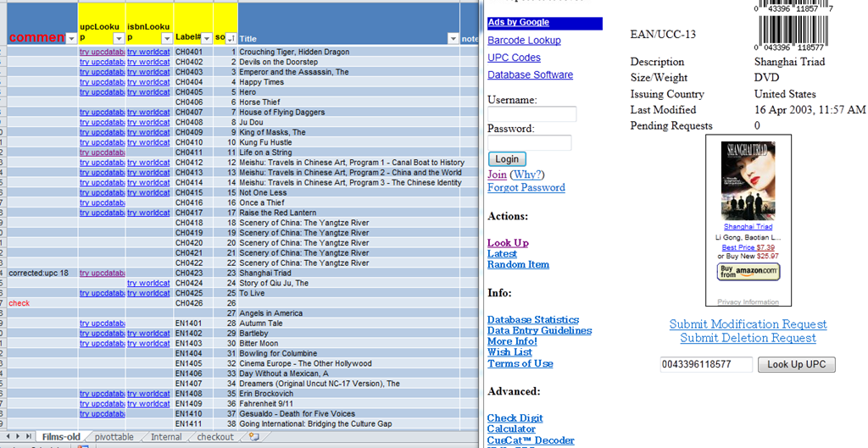Click the insert new worksheet tab icon

pyautogui.click(x=253, y=438)
